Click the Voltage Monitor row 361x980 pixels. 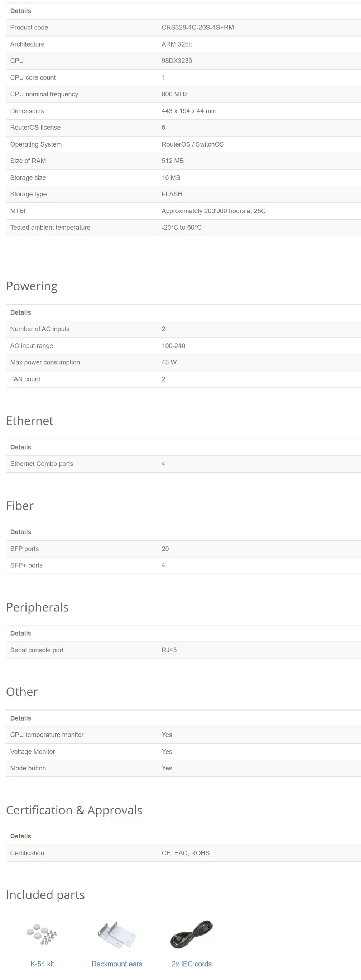(183, 752)
